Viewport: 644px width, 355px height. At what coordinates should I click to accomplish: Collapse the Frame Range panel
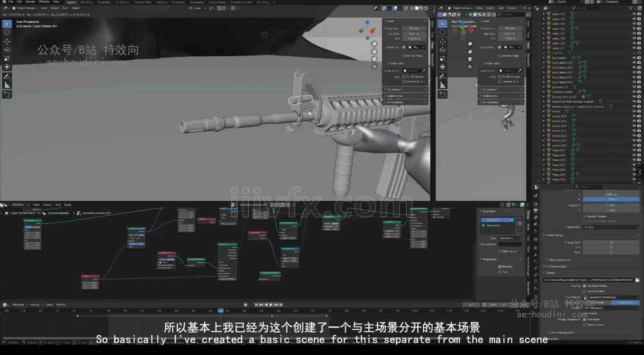[553, 235]
